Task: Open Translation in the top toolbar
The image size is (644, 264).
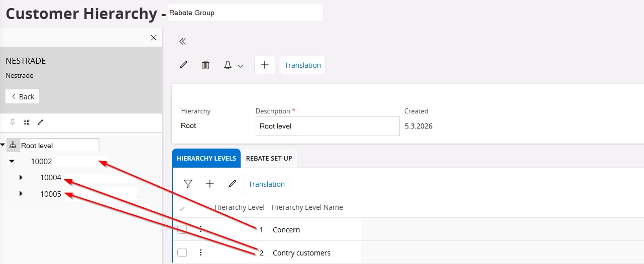Action: pyautogui.click(x=302, y=65)
